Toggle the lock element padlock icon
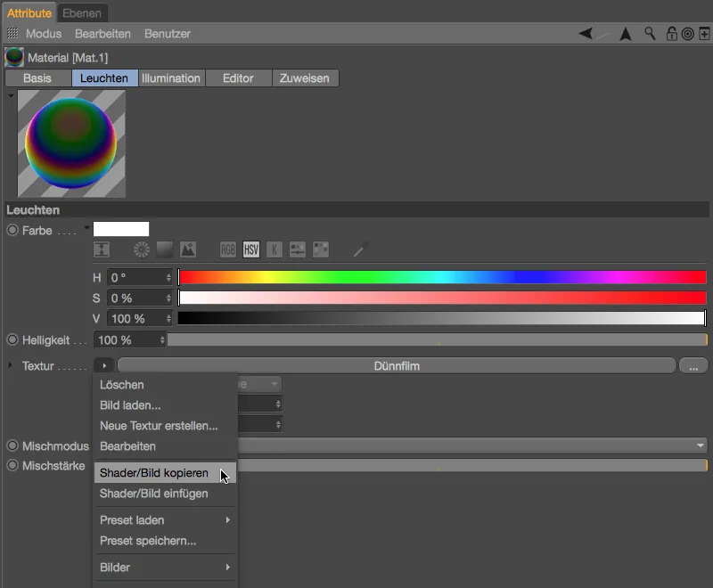 (671, 34)
